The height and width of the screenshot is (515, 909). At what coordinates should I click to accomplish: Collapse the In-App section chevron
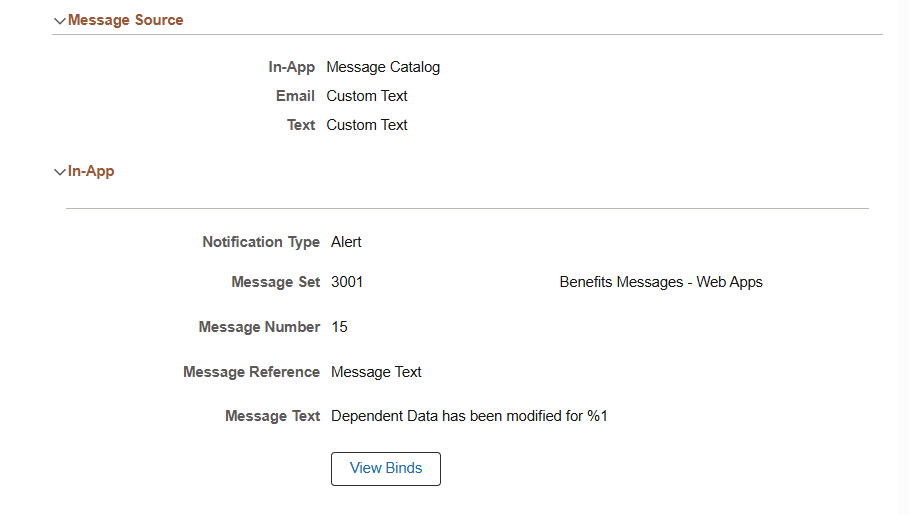point(59,172)
